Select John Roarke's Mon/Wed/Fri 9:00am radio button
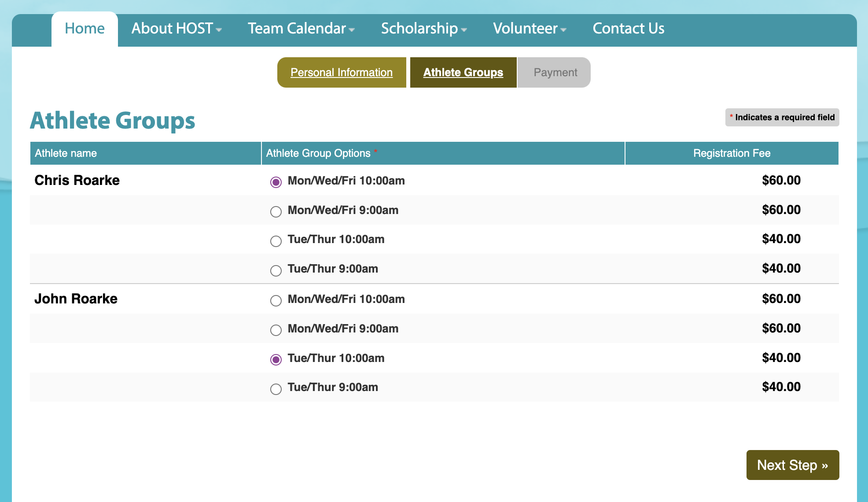 click(x=276, y=330)
